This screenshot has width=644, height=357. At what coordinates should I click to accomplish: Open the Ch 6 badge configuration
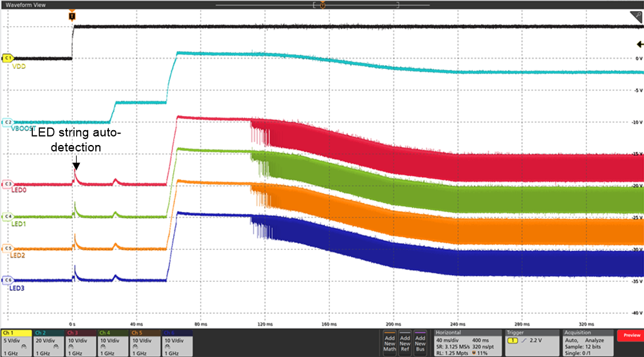[178, 340]
